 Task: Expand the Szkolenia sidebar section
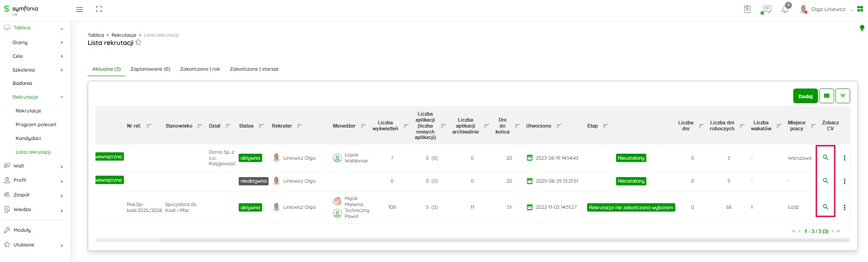[x=62, y=70]
